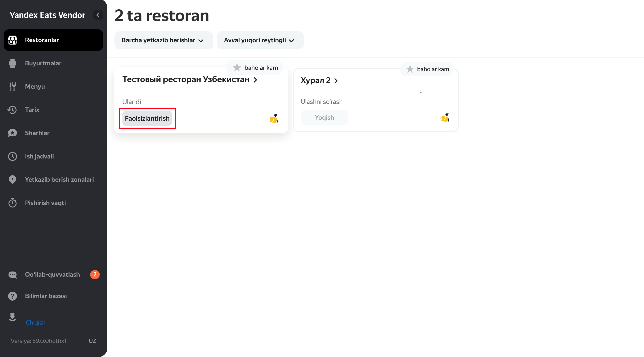Open Ish jadvali schedule

click(53, 156)
